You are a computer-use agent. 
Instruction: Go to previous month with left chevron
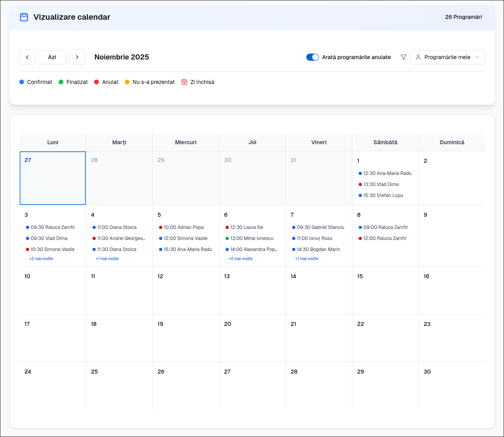[27, 57]
